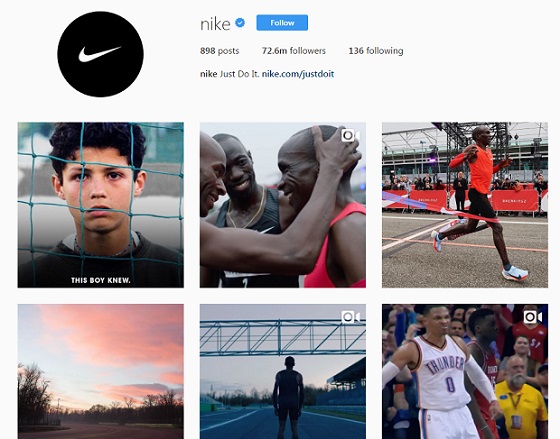Screen dimensions: 560x439
Task: Click the blue verified badge next to nike
Action: click(240, 23)
